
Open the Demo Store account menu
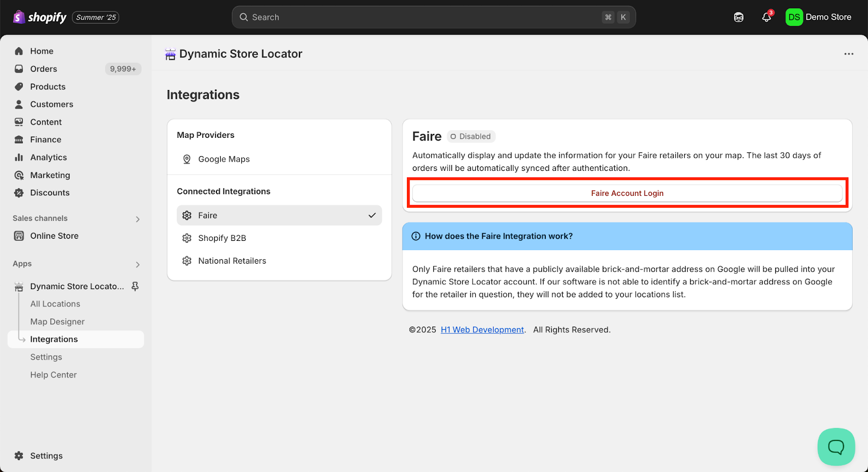(819, 17)
